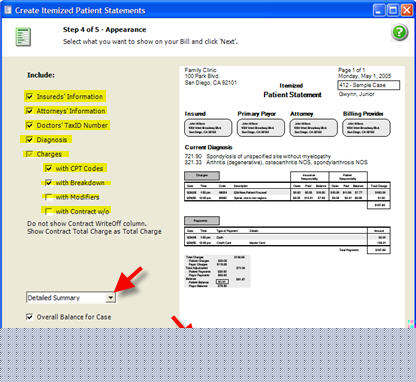
Task: Enable with Modifiers checkbox
Action: 49,197
